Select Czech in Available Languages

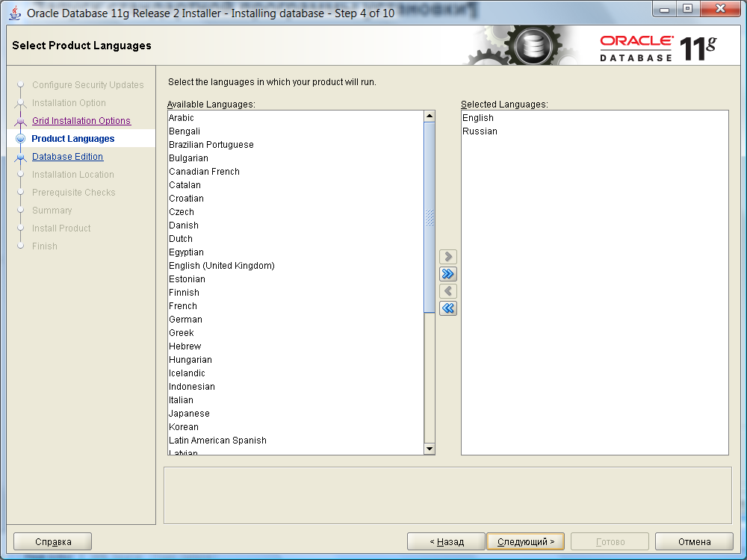(295, 212)
